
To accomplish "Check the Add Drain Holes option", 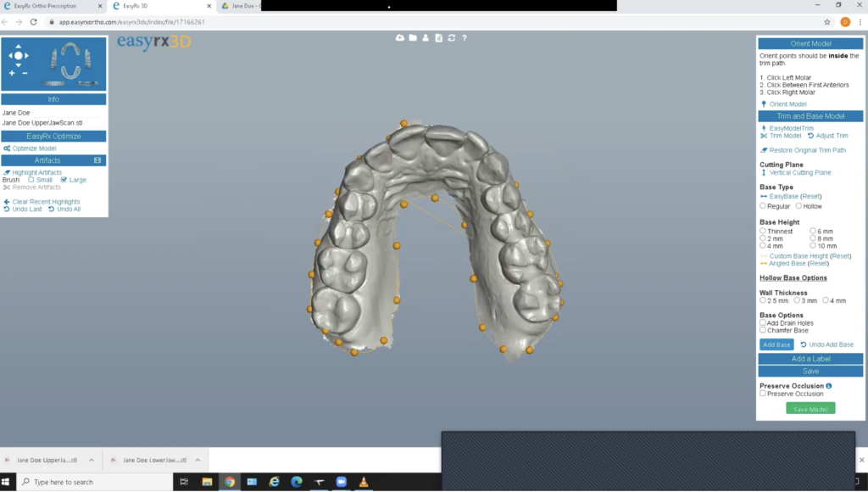I will 763,323.
